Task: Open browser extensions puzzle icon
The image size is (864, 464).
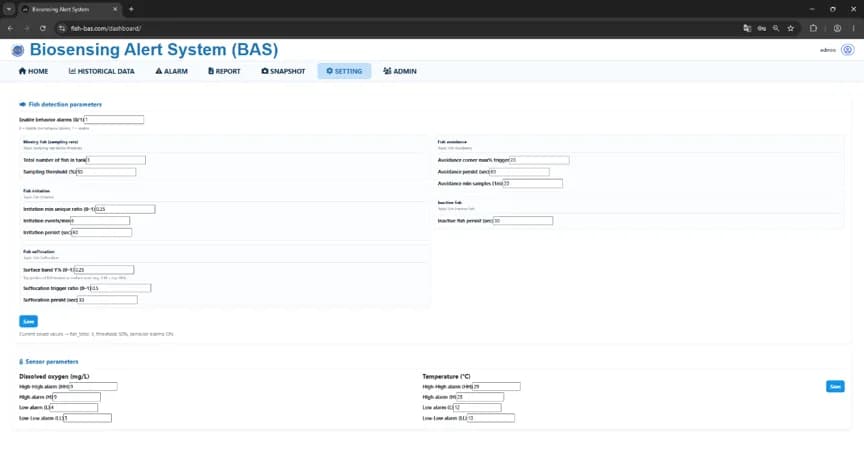Action: coord(813,28)
